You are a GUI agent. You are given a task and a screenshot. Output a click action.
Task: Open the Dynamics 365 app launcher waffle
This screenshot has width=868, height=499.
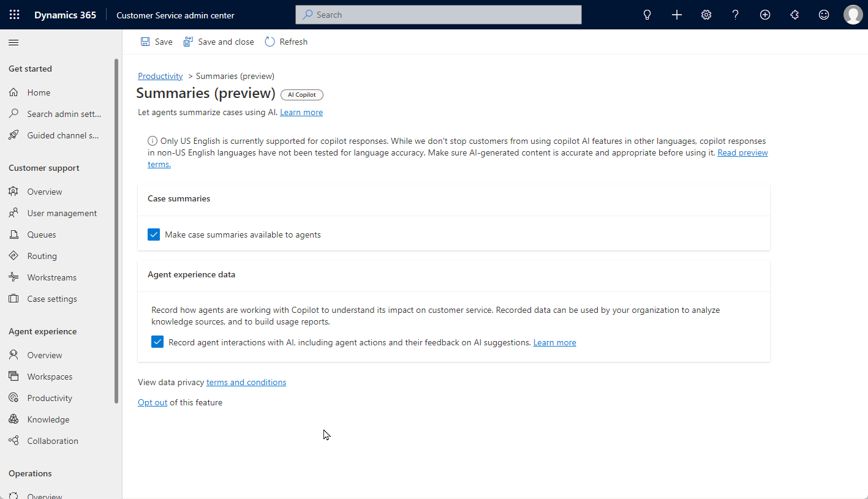coord(15,15)
